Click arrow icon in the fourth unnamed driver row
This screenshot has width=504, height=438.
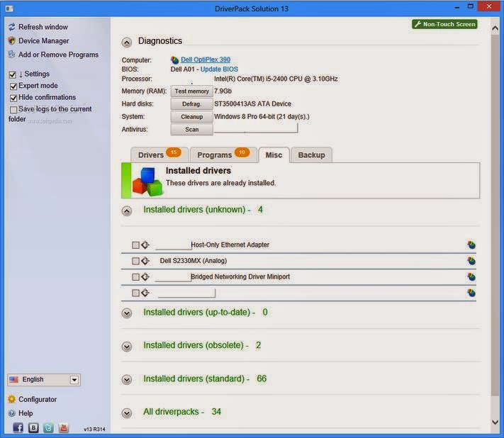tap(145, 293)
